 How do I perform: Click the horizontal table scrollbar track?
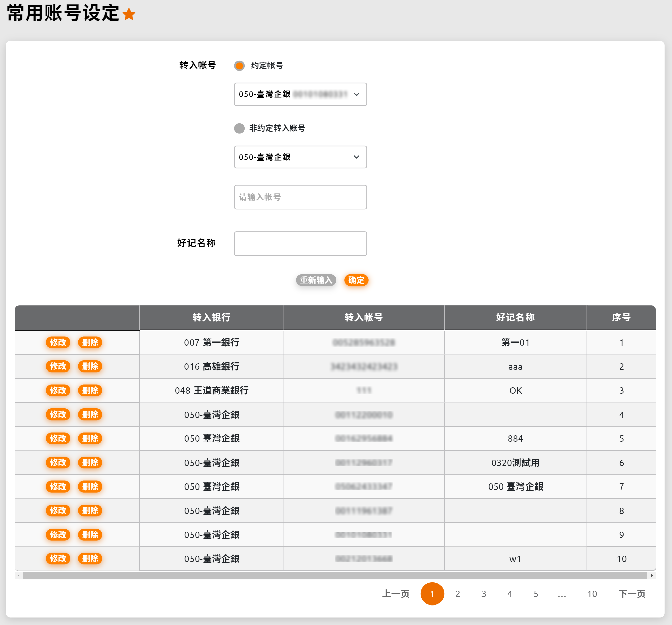pyautogui.click(x=335, y=575)
